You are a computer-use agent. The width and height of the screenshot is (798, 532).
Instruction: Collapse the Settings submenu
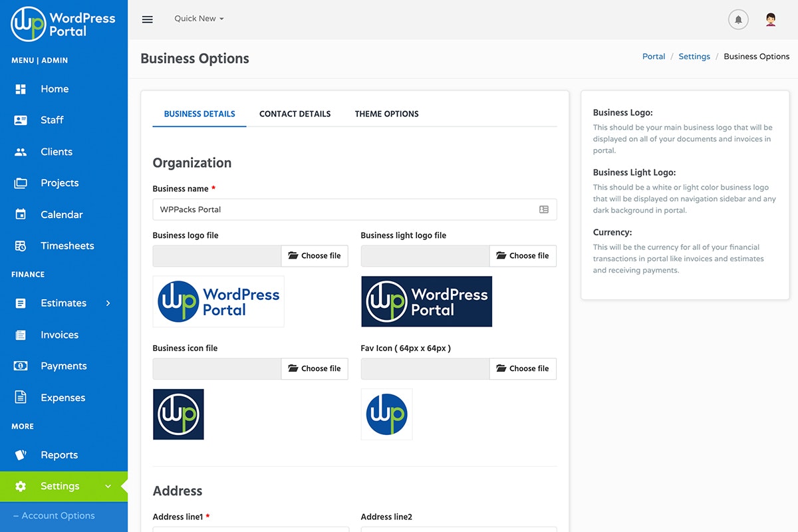pyautogui.click(x=108, y=486)
